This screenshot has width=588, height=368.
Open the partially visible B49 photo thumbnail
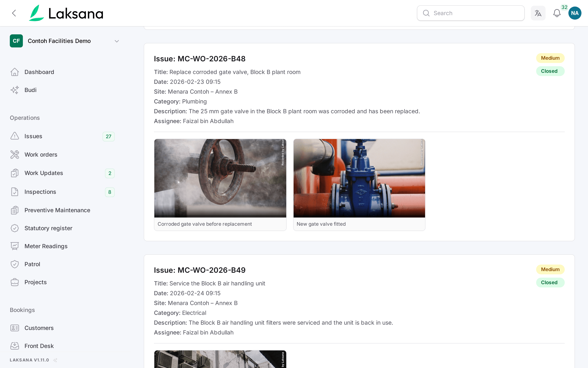(220, 359)
